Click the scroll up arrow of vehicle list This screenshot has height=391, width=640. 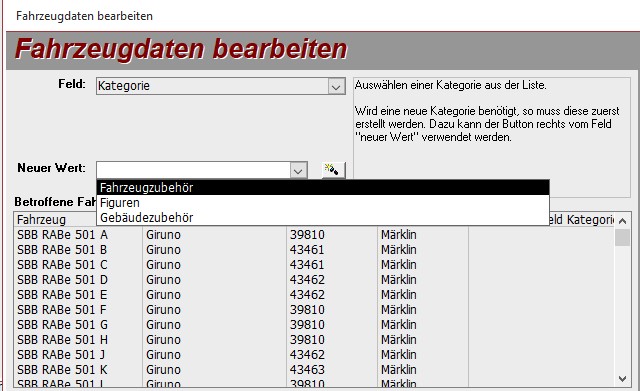[622, 221]
